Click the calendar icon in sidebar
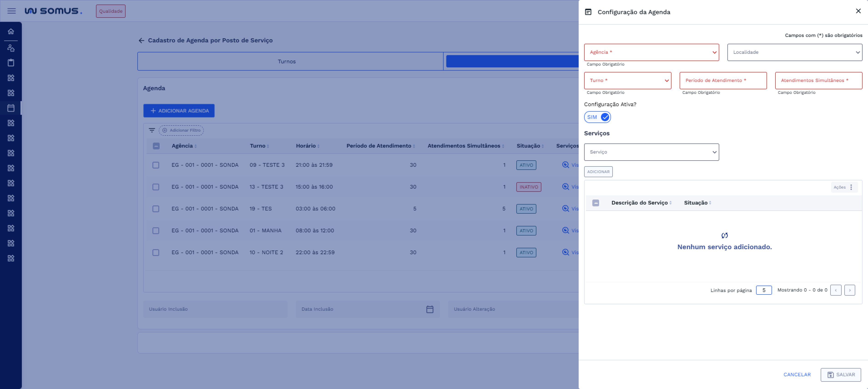Image resolution: width=868 pixels, height=389 pixels. point(11,108)
